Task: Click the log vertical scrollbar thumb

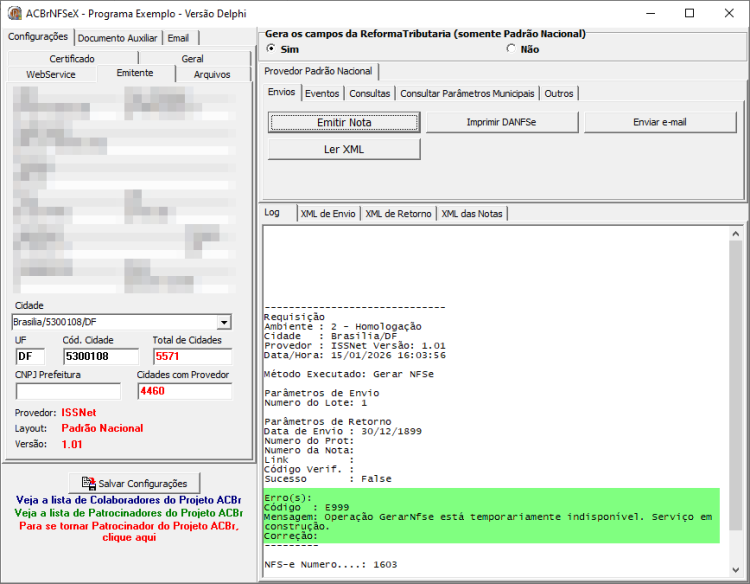Action: (736, 385)
